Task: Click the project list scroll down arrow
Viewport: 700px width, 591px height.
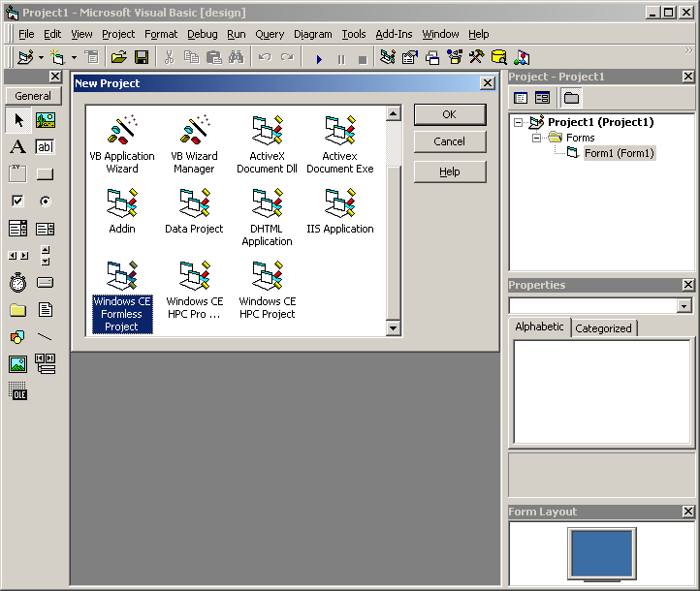Action: 393,328
